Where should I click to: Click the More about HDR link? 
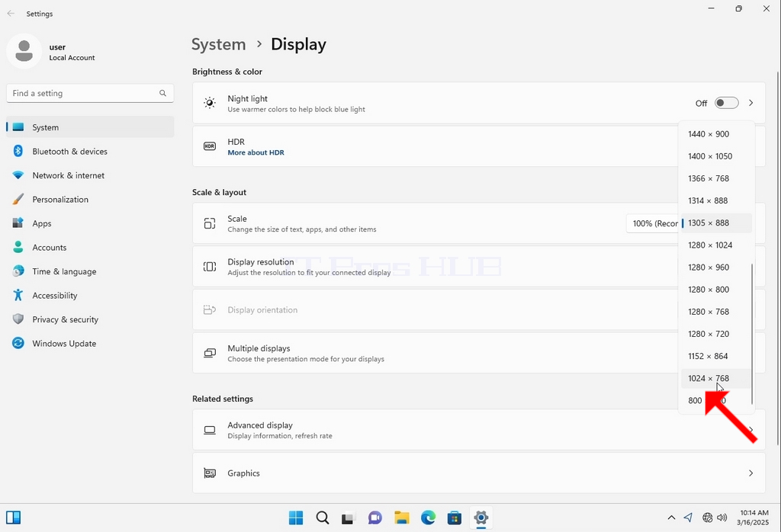(x=256, y=152)
